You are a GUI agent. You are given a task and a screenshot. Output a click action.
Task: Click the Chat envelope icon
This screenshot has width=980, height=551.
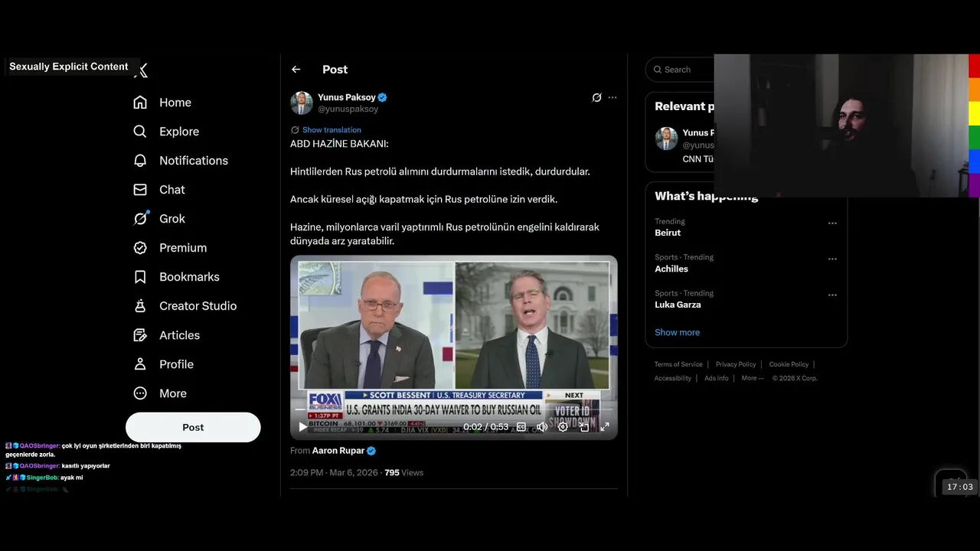coord(140,190)
